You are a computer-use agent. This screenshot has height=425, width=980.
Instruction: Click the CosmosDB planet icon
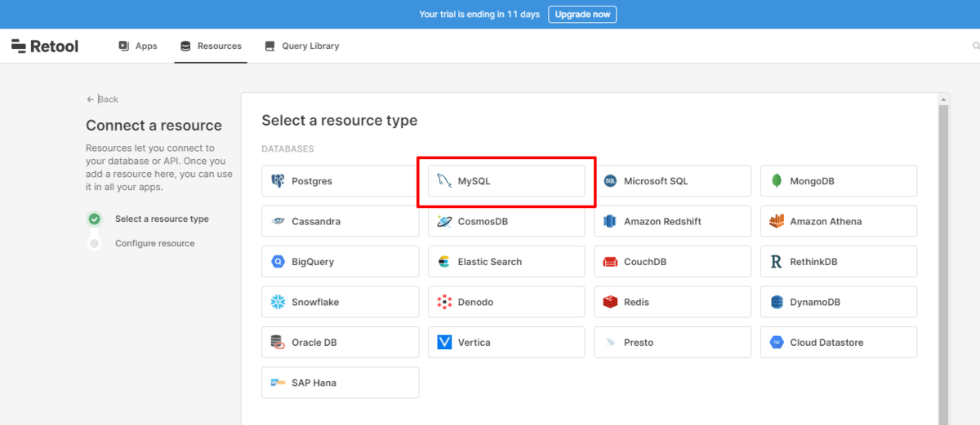(x=443, y=221)
